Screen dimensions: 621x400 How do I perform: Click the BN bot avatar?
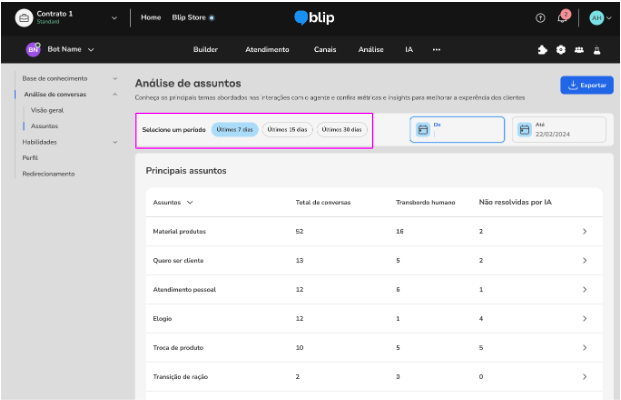(x=33, y=50)
